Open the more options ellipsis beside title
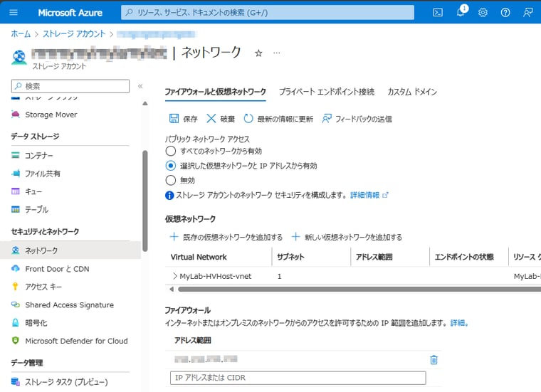Screen dimensions: 541x392 point(277,53)
